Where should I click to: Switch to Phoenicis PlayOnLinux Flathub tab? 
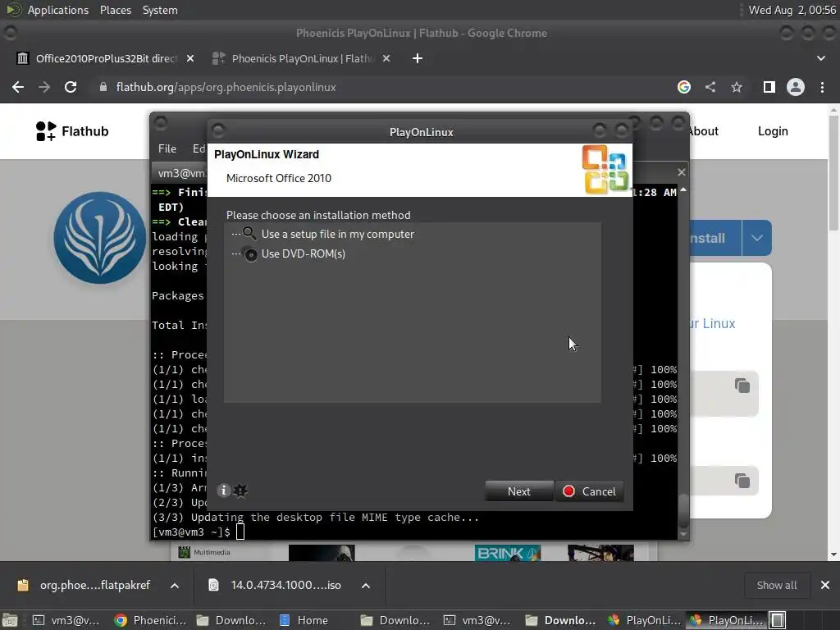point(304,58)
